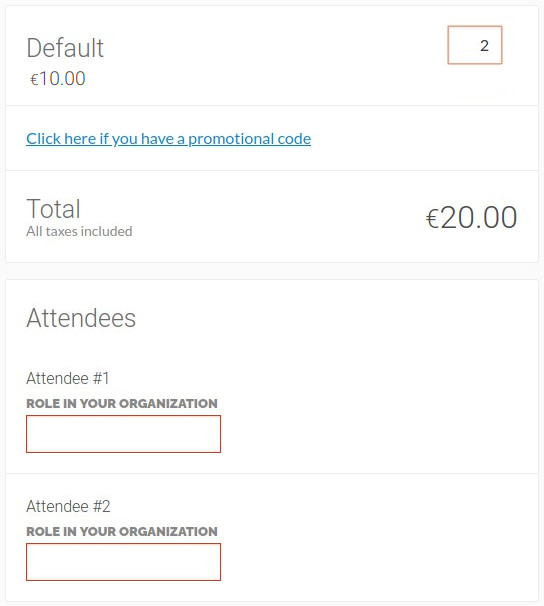This screenshot has width=544, height=606.
Task: Click the €10.00 ticket price
Action: [58, 78]
